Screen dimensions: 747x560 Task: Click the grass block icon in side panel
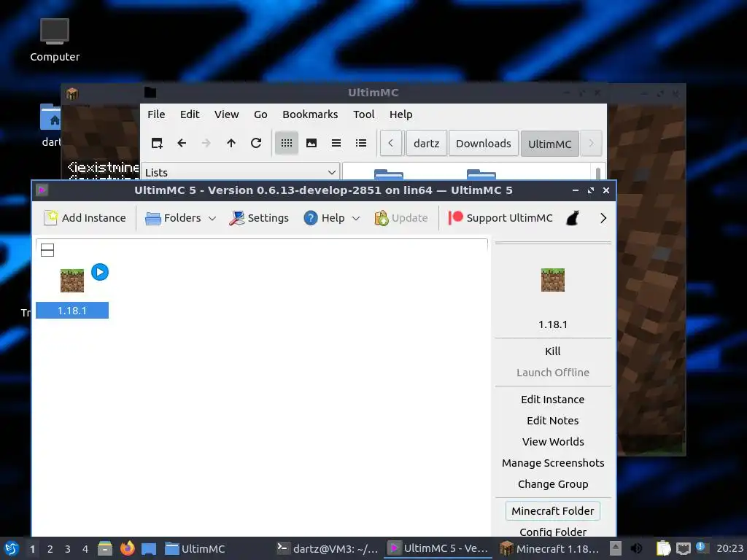(x=553, y=280)
